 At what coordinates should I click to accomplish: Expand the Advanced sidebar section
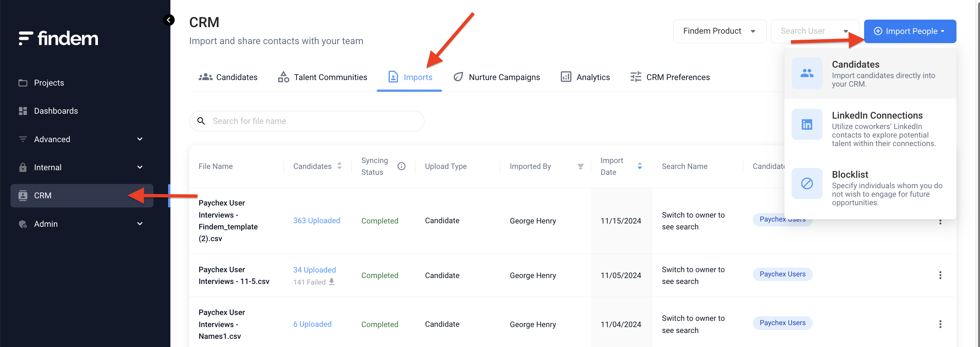pyautogui.click(x=140, y=139)
